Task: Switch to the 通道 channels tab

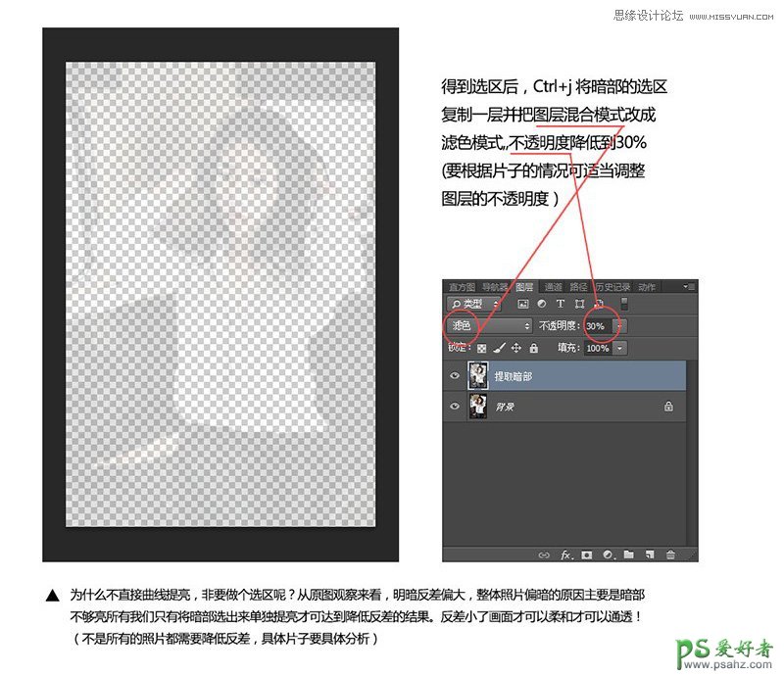Action: [x=554, y=287]
